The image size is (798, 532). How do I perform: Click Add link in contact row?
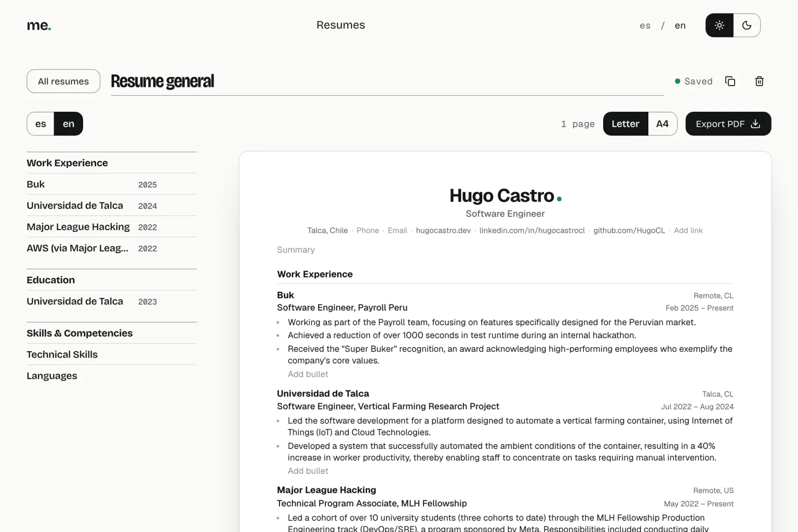[688, 230]
